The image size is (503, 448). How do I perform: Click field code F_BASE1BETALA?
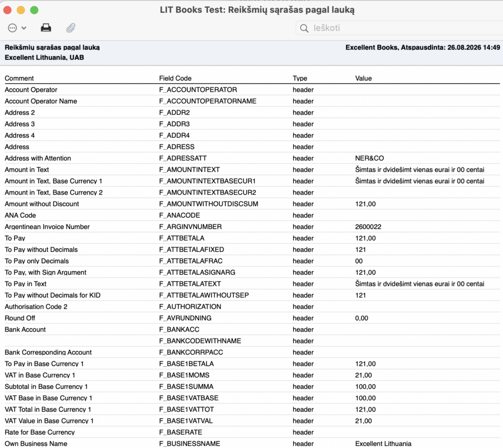point(186,364)
